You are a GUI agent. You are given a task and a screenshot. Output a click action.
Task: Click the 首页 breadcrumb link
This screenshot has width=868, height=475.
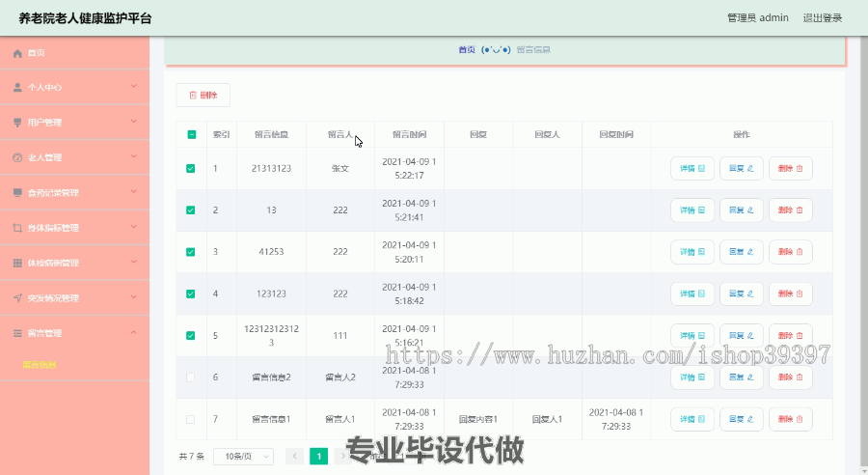467,50
